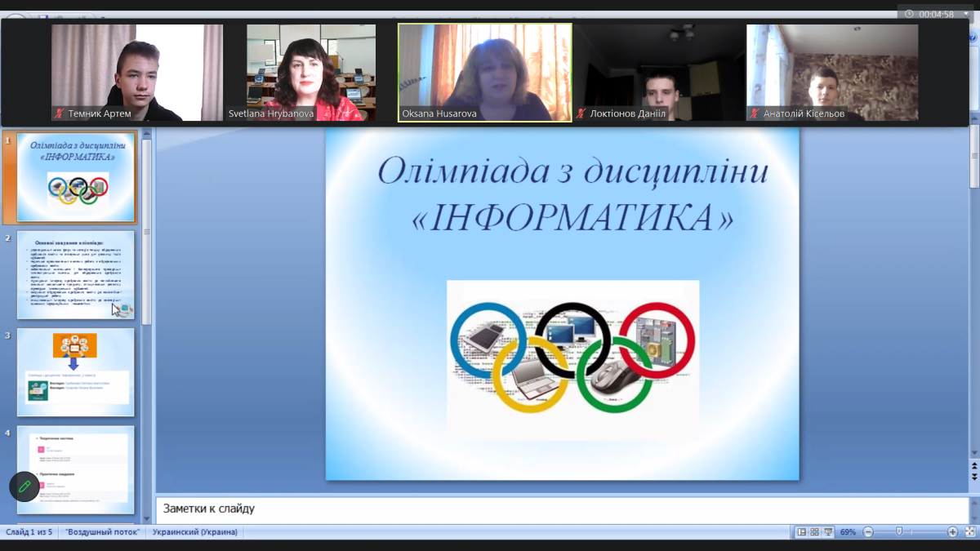Start slide show from status bar icon
The height and width of the screenshot is (551, 980).
pos(828,532)
